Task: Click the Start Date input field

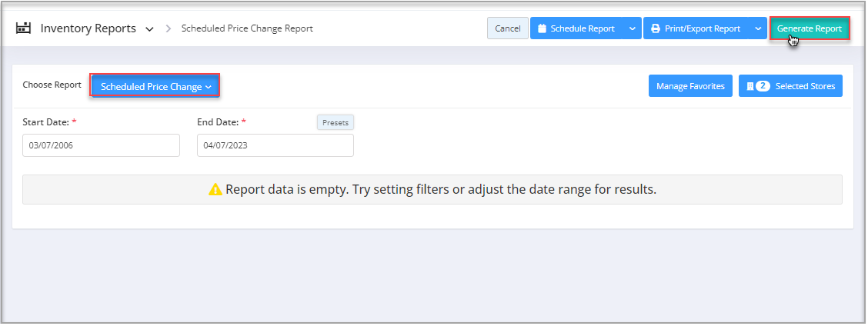Action: 101,145
